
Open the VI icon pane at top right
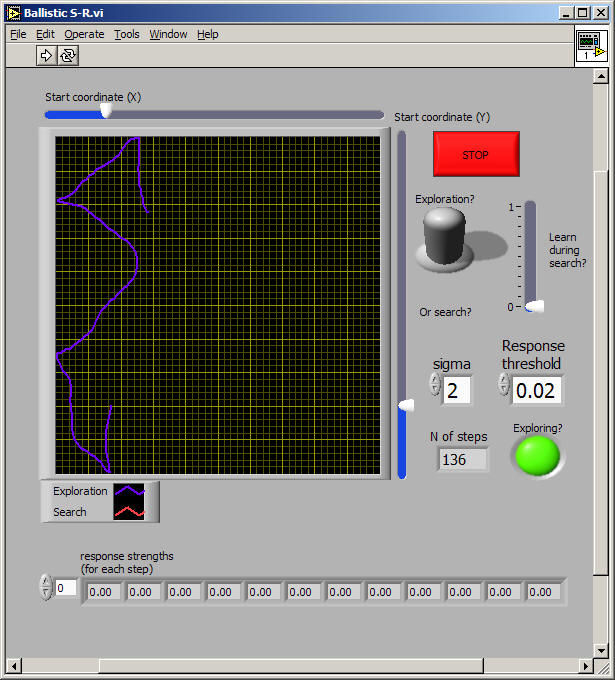coord(592,45)
